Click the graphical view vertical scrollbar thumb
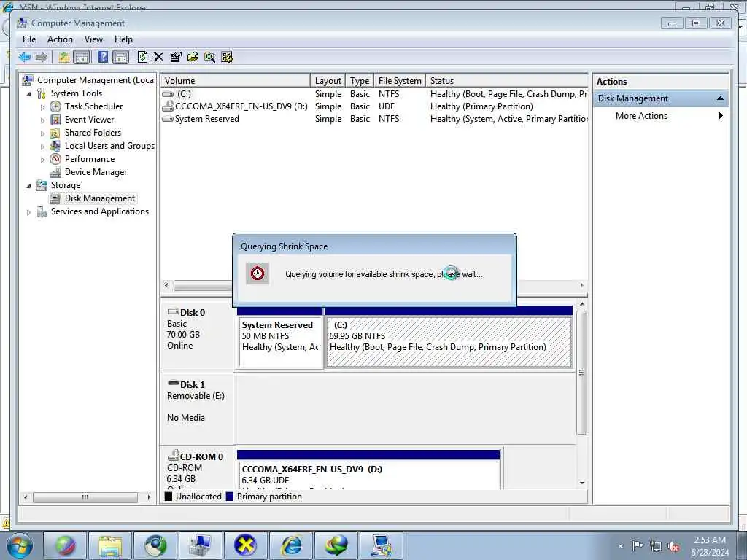The image size is (747, 560). (x=581, y=373)
